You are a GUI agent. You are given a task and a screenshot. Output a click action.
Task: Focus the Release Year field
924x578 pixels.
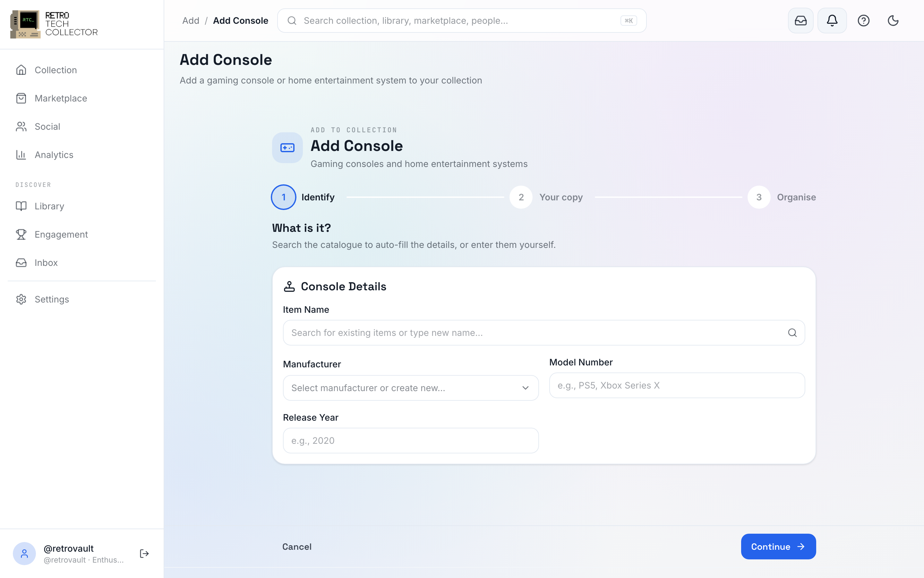411,440
